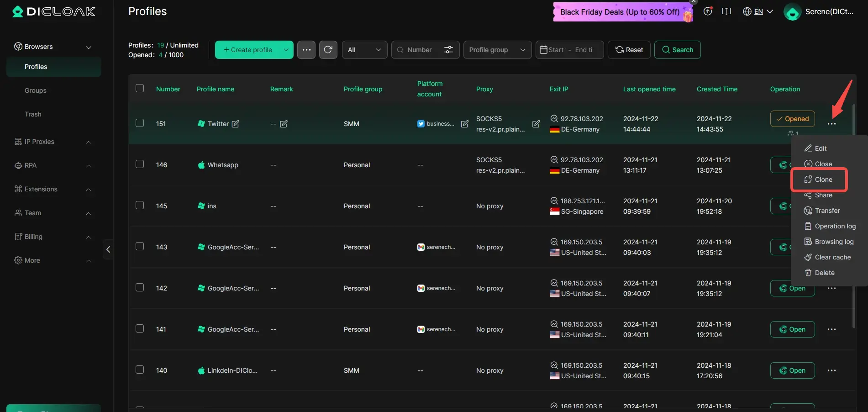Select the checkbox for profile 140

(140, 370)
